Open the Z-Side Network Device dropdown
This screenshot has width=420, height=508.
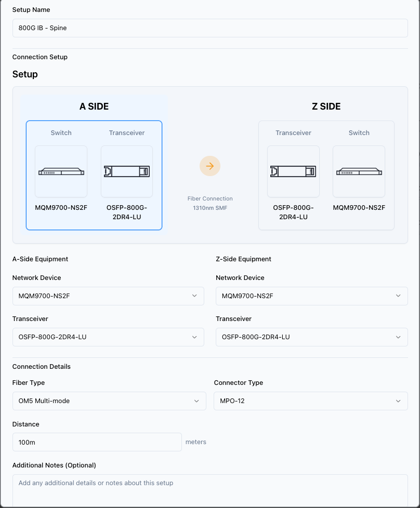coord(311,296)
